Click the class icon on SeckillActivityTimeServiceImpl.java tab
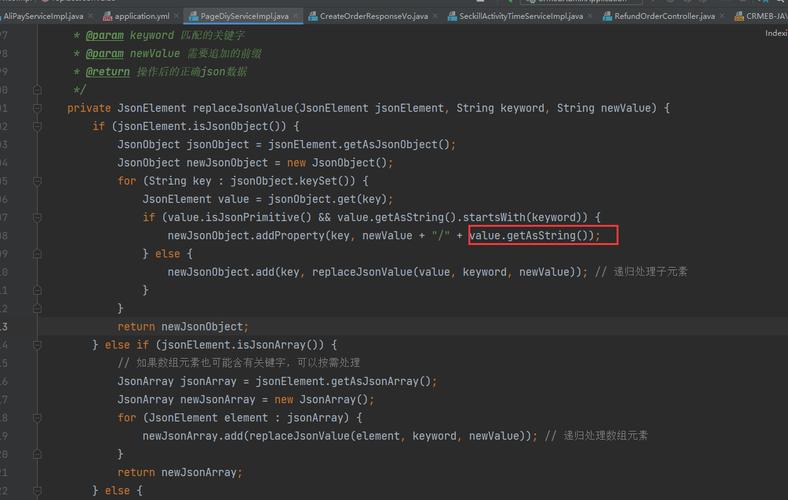This screenshot has width=788, height=500. 452,17
